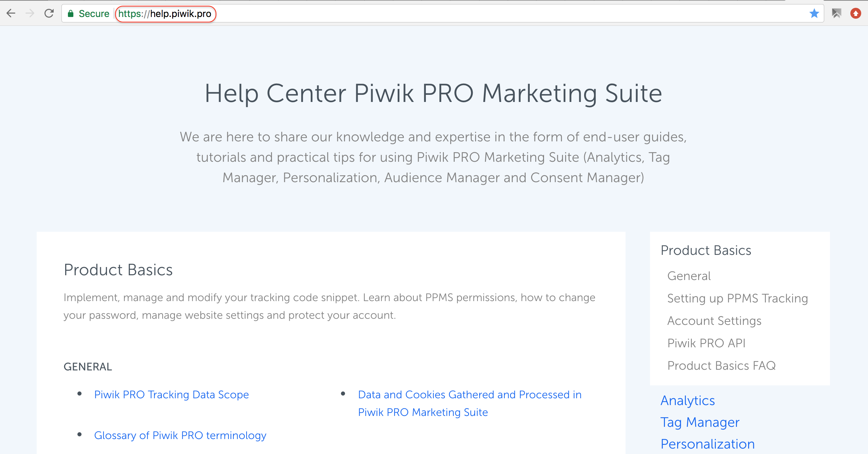Expand the Analytics sidebar section

[x=688, y=401]
